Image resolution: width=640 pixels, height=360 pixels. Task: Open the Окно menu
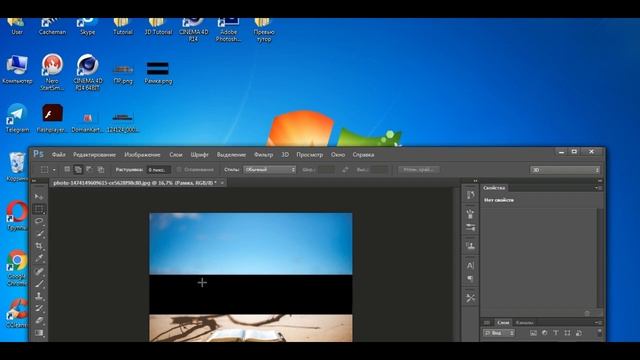[x=338, y=155]
